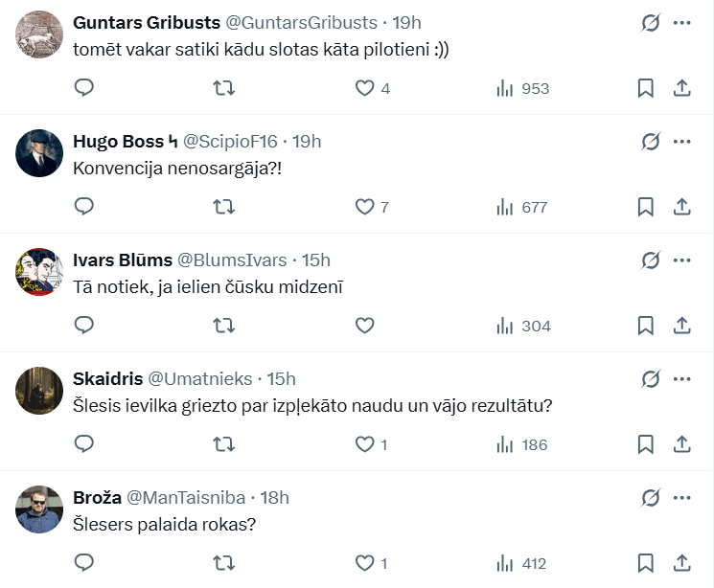Open more options for Guntars Gribusts' tweet
The image size is (714, 588).
pyautogui.click(x=682, y=23)
